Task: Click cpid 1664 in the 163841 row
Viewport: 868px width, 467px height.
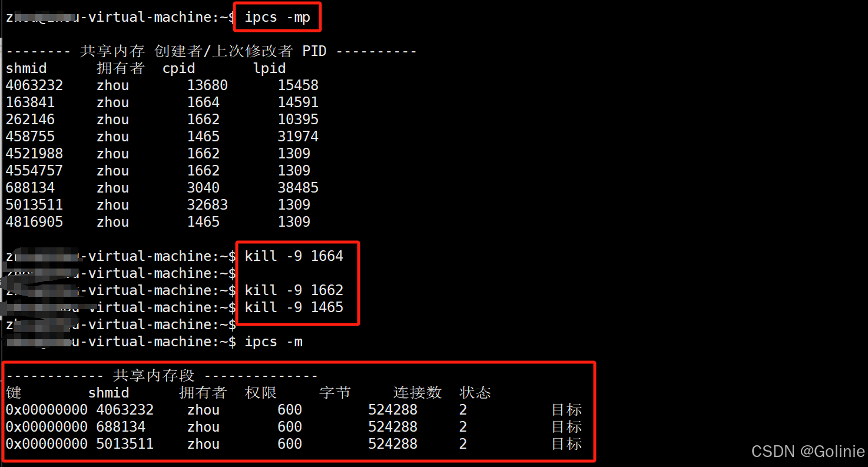Action: click(203, 102)
